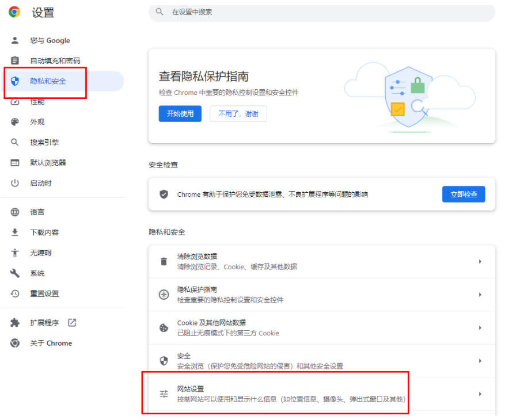Click the palette icon for 外观
The image size is (505, 420).
click(x=15, y=122)
